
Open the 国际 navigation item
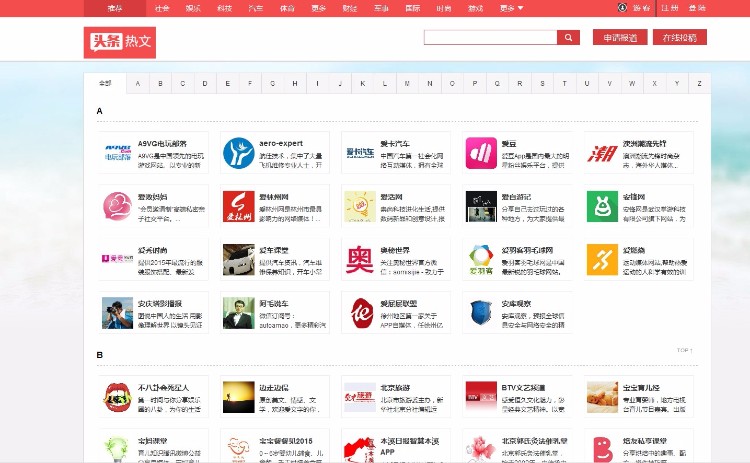[412, 8]
